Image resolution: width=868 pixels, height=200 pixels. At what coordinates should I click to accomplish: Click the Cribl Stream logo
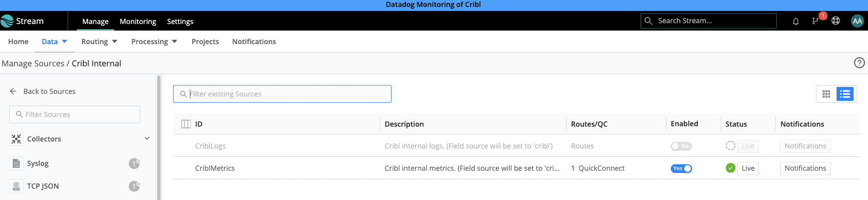pos(23,21)
